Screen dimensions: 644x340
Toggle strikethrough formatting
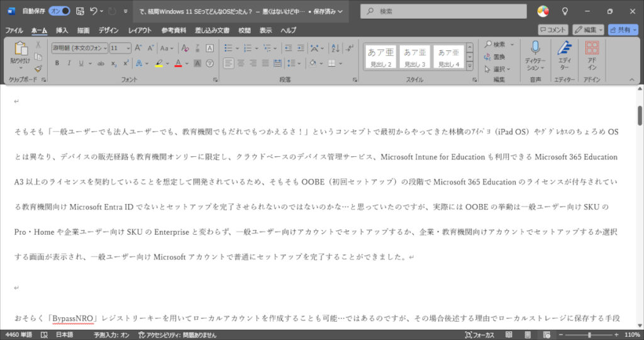tap(101, 64)
